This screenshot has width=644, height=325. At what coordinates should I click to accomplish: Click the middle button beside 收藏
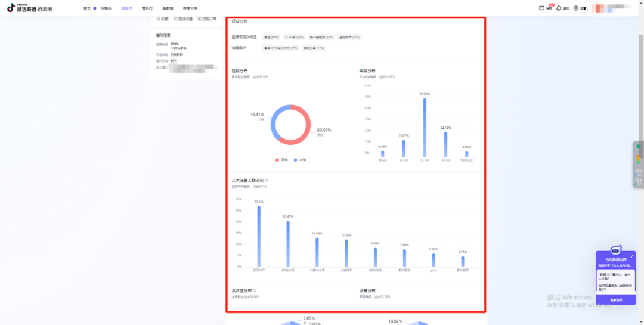tap(183, 19)
